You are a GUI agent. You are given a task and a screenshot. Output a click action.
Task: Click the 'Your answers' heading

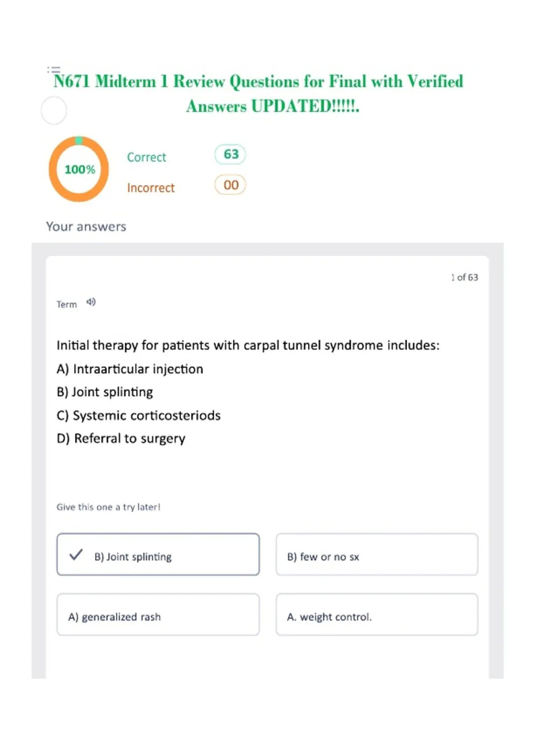(x=86, y=227)
